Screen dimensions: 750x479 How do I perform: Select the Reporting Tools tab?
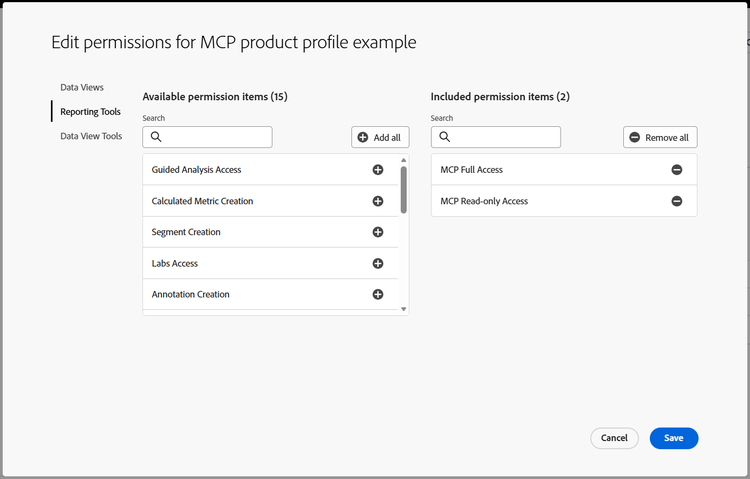(x=90, y=111)
